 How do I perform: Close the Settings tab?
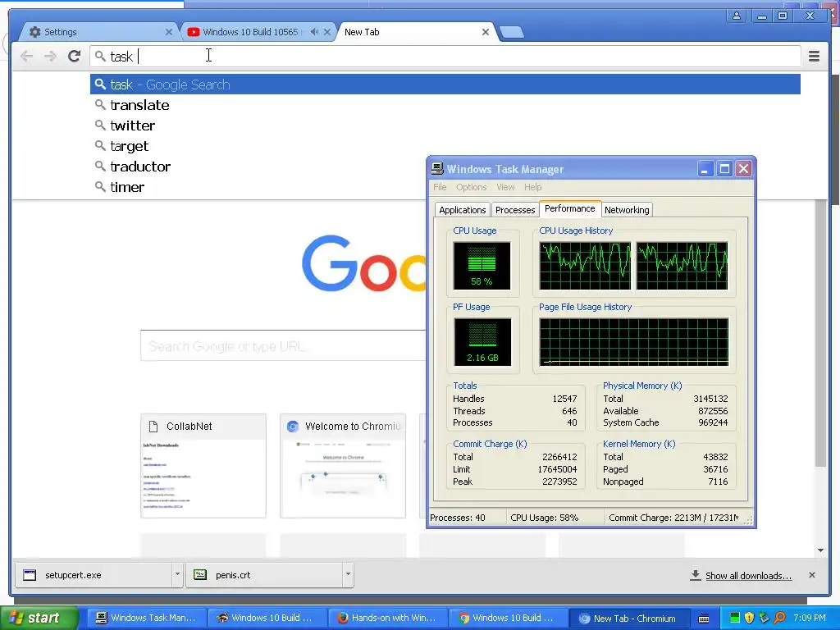coord(169,32)
